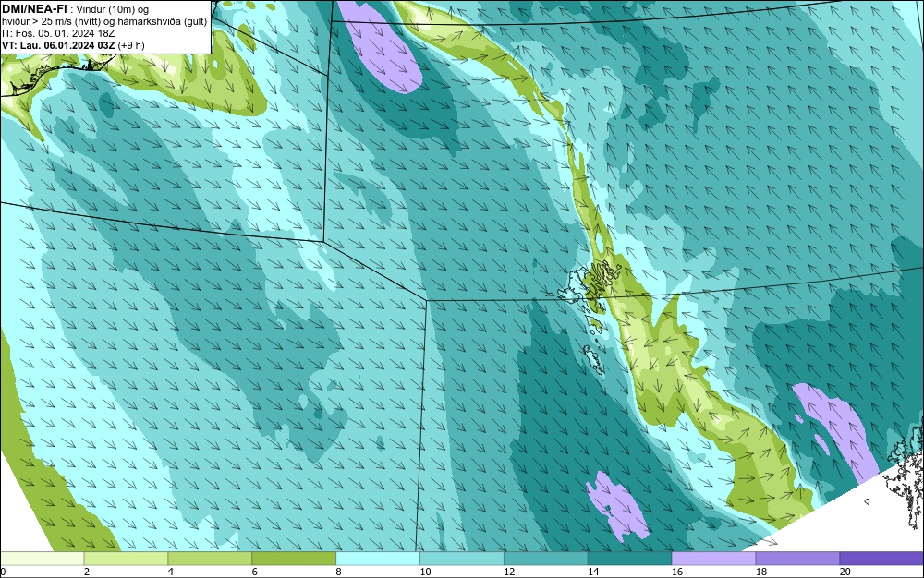Click the 'IT: Fös. 05. 01. 2024 18Z' line
This screenshot has height=578, width=924.
click(x=58, y=33)
